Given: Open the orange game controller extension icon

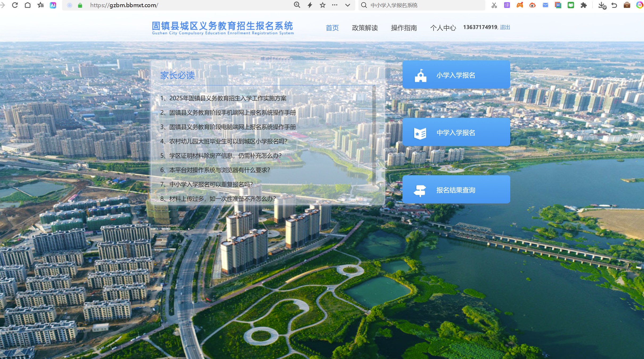Looking at the screenshot, I should pyautogui.click(x=520, y=5).
